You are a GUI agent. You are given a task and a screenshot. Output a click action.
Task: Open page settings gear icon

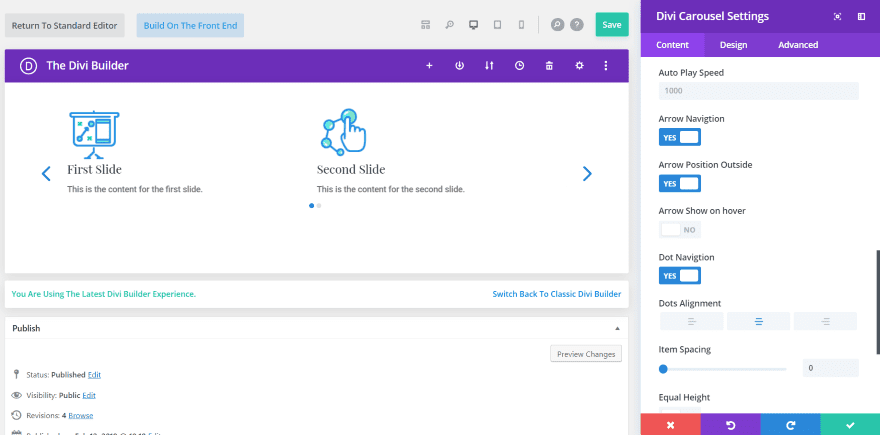point(579,66)
